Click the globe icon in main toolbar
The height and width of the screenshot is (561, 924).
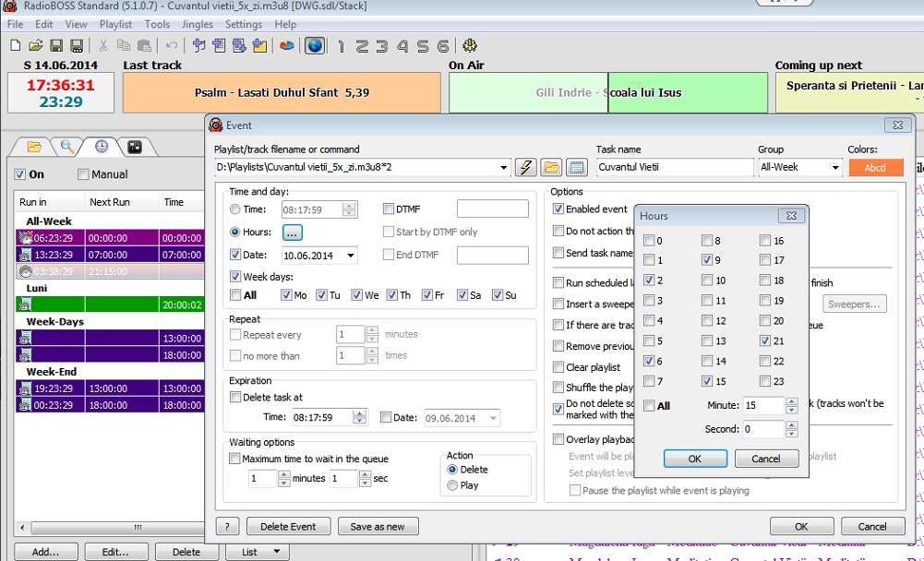[315, 45]
